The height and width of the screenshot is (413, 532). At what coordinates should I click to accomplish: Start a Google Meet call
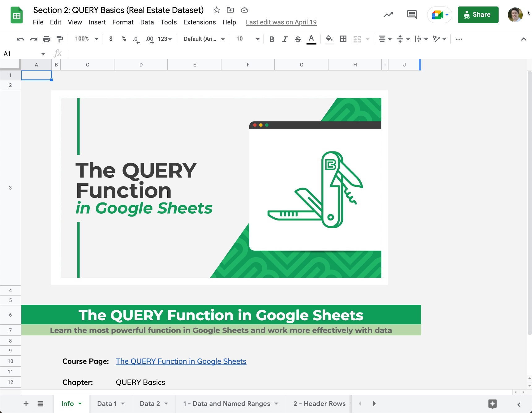440,15
